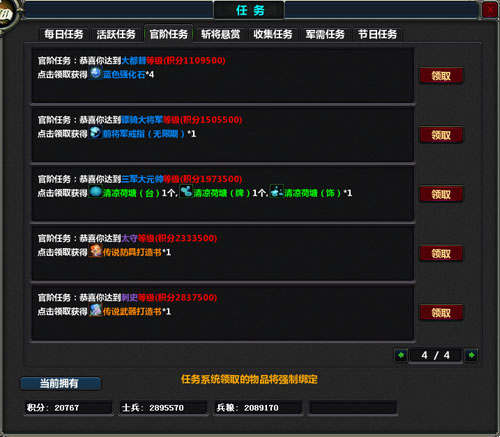Claim the 大都督 rank reward with 领取
The image size is (500, 437).
(441, 76)
